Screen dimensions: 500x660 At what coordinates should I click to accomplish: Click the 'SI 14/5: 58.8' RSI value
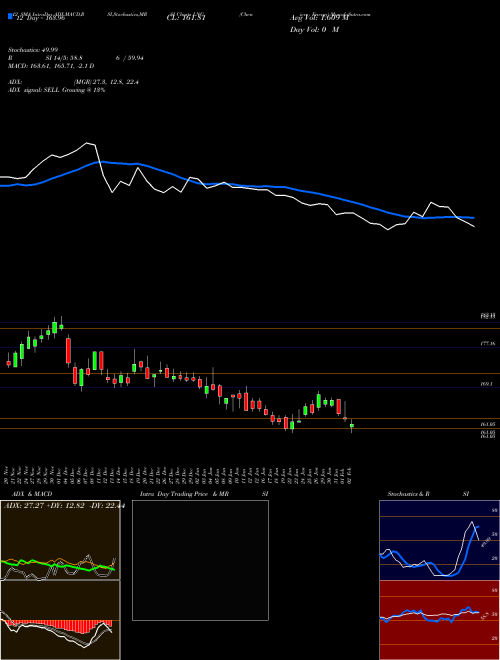pos(64,58)
